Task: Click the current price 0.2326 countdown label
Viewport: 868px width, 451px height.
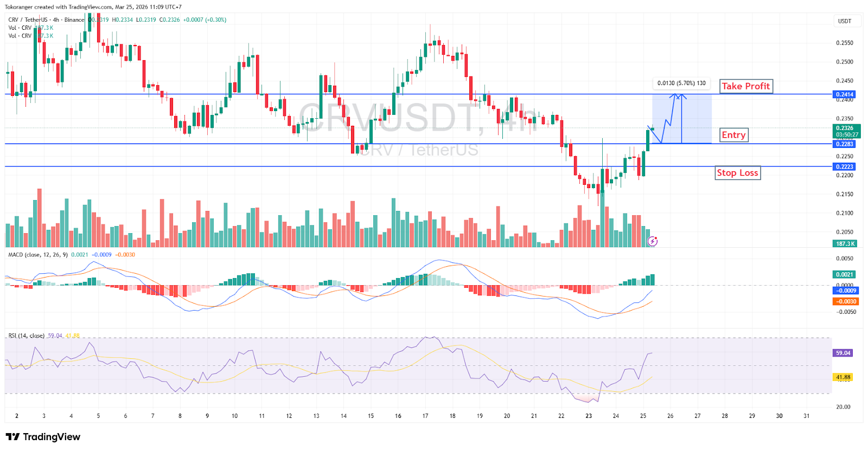Action: [x=846, y=131]
